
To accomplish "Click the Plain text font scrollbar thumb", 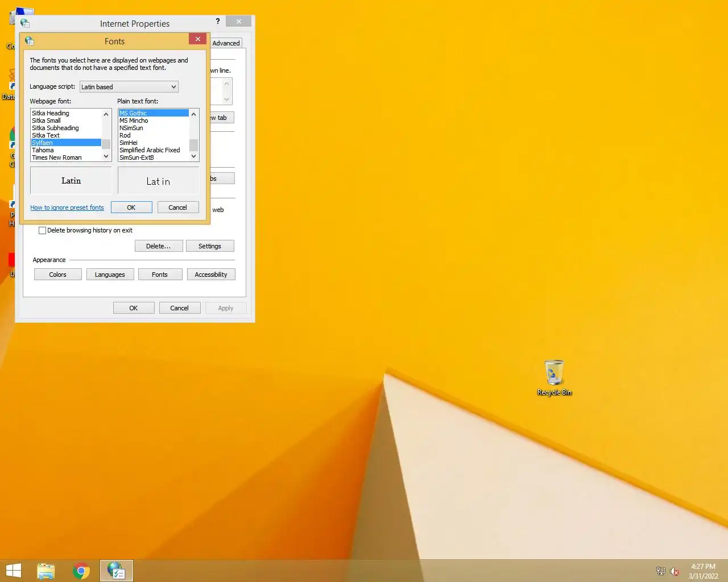I will pos(193,145).
